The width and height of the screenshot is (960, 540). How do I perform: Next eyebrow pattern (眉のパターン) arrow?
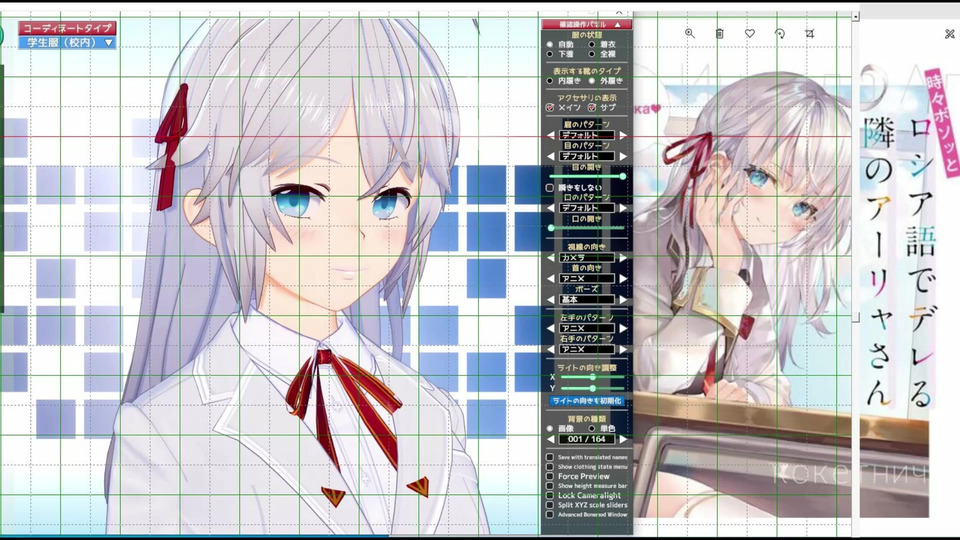(623, 135)
